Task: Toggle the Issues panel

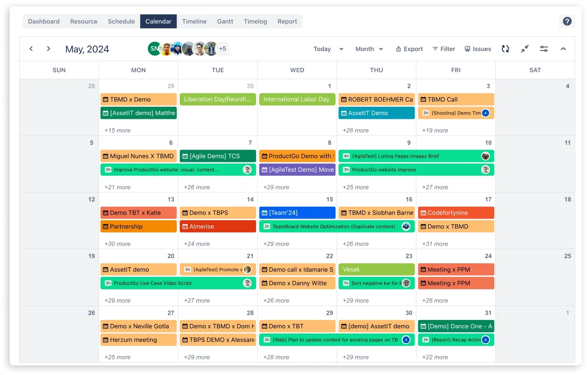Action: 478,49
